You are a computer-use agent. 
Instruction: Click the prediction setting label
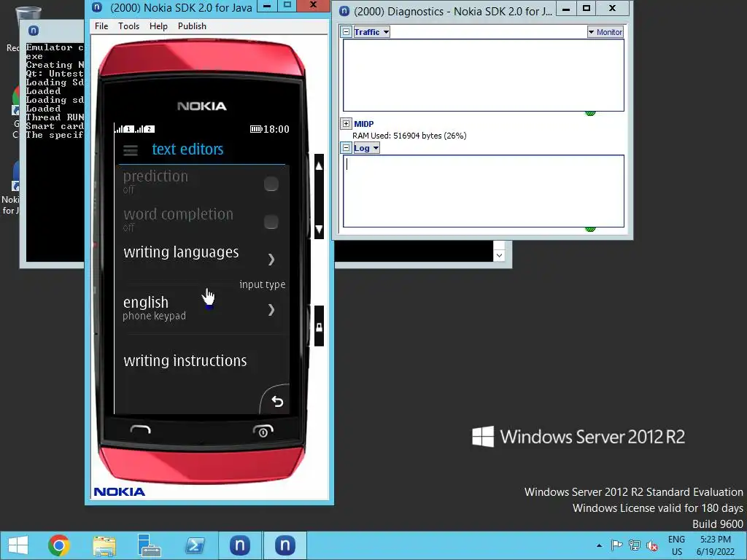pos(156,176)
